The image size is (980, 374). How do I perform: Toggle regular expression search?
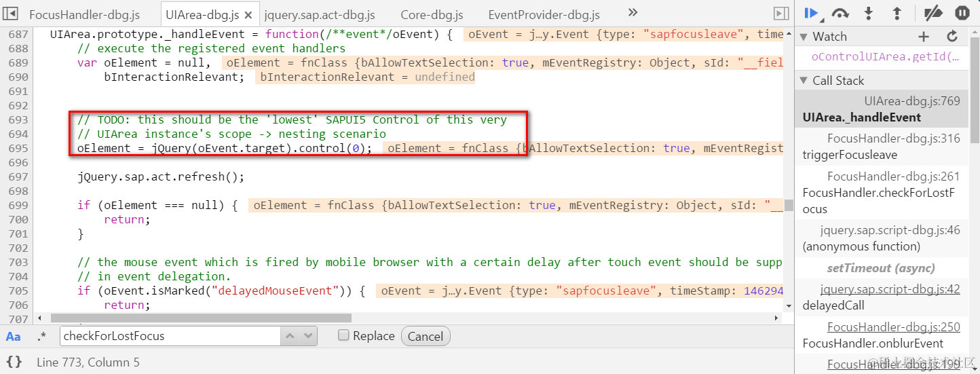click(41, 337)
